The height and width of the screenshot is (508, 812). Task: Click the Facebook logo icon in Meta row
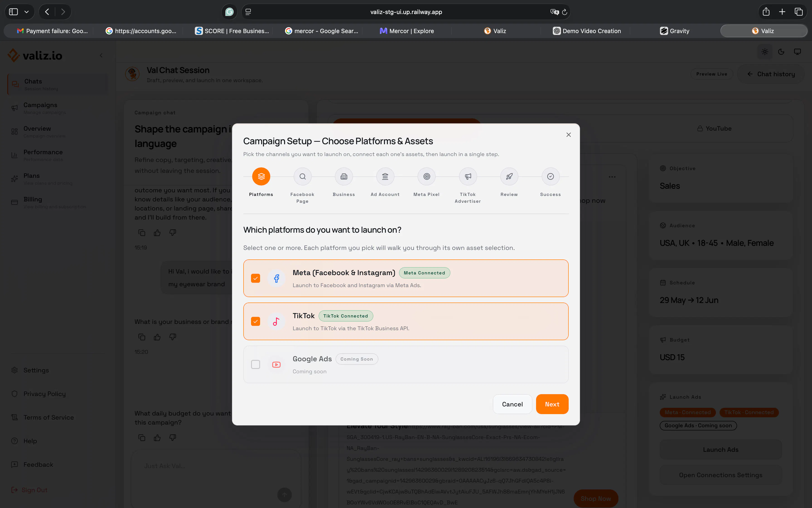276,278
